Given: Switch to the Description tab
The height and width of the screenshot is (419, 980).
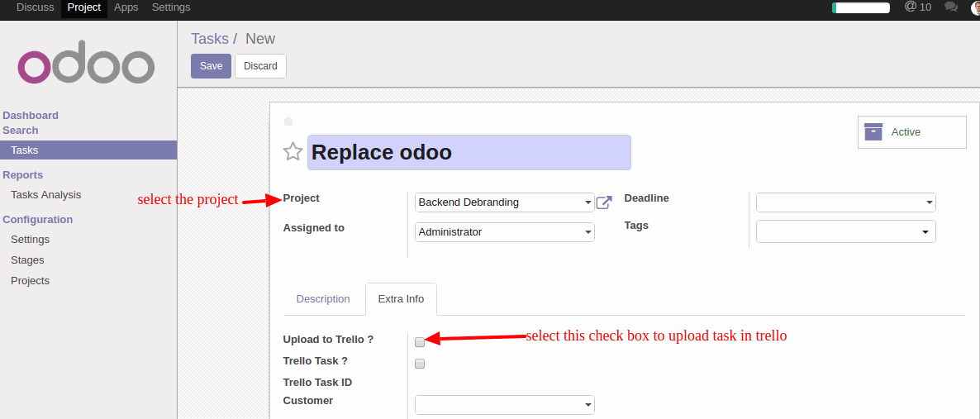Looking at the screenshot, I should click(323, 299).
